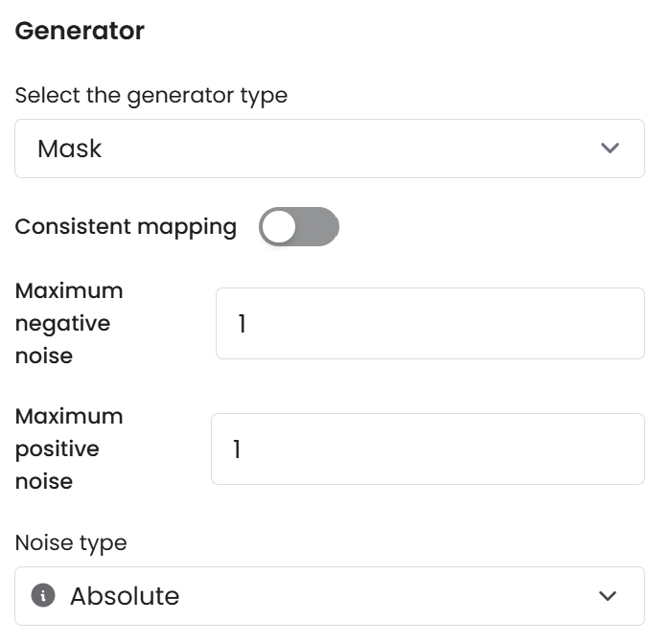
Task: Click the Maximum positive noise label
Action: coord(69,448)
